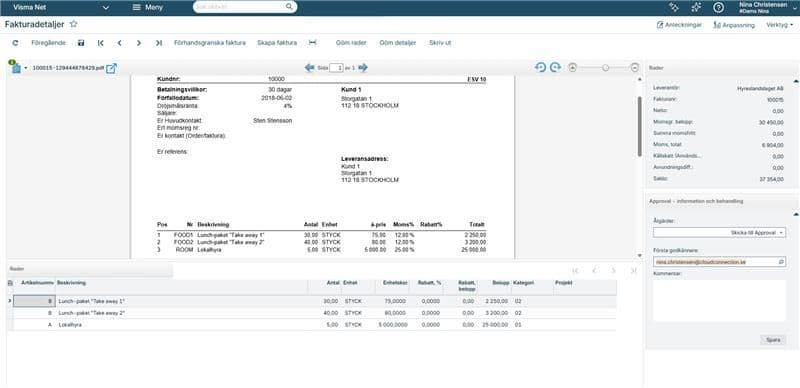This screenshot has width=800, height=388.
Task: Click Göm detaljer
Action: 398,43
